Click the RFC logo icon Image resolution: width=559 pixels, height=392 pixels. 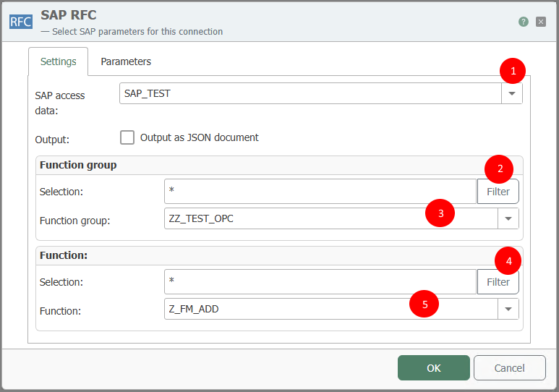click(x=21, y=22)
